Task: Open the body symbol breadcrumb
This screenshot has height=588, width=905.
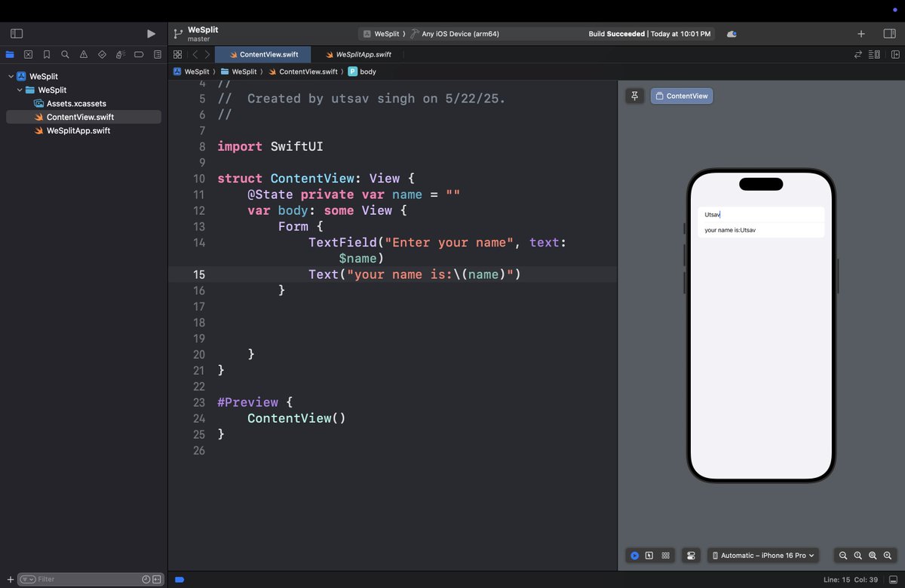Action: pyautogui.click(x=362, y=72)
